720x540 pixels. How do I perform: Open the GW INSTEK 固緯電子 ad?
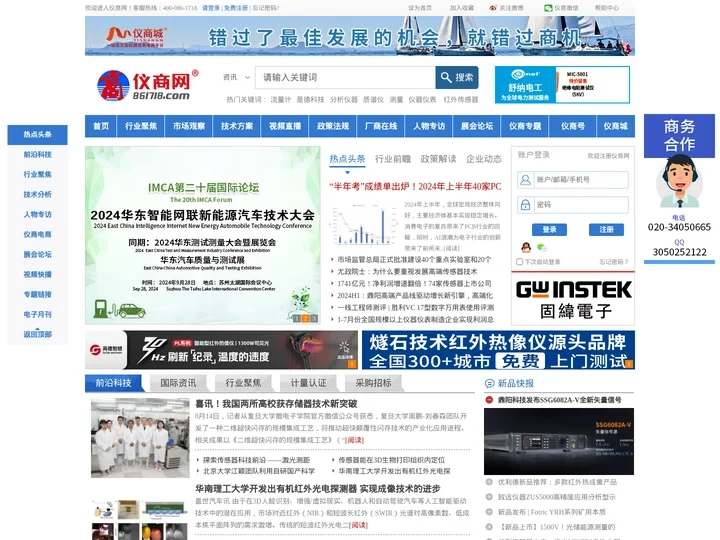pos(573,299)
